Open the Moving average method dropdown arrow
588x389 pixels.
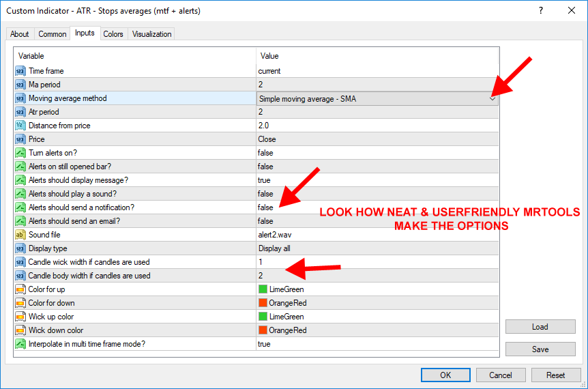pyautogui.click(x=493, y=99)
